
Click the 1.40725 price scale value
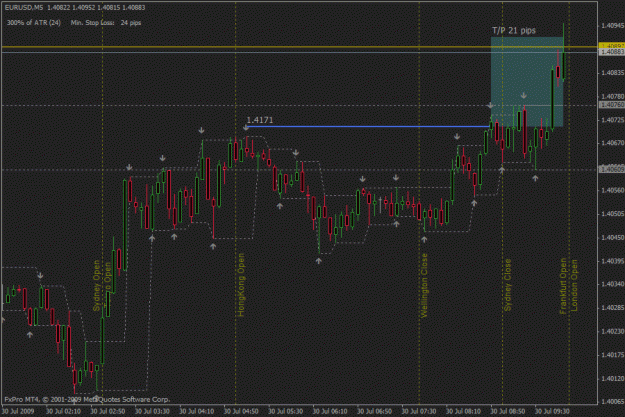[612, 120]
